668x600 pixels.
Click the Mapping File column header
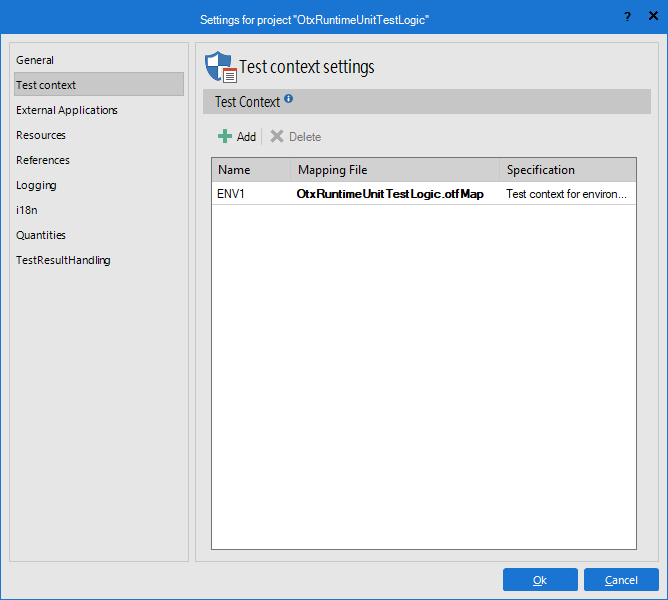click(x=394, y=170)
